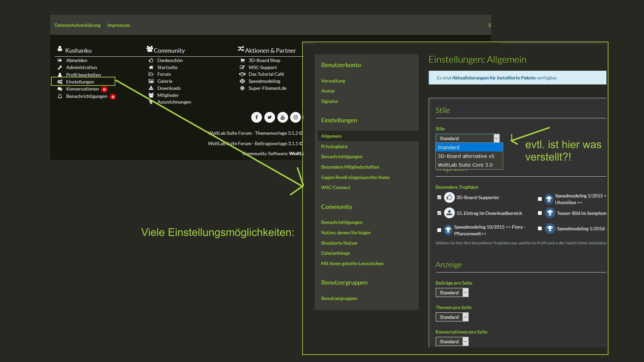Click Aktualisierungen für installierte Pakete link

(x=493, y=78)
